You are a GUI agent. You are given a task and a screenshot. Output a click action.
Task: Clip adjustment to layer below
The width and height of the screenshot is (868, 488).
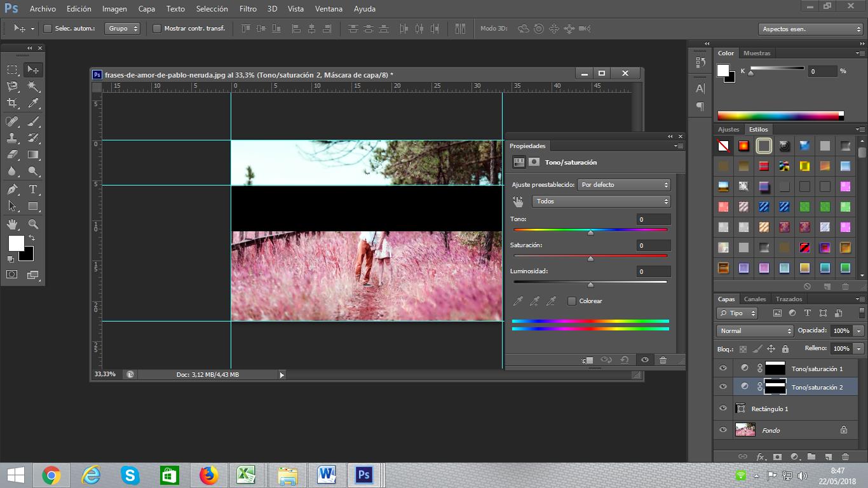[x=587, y=360]
